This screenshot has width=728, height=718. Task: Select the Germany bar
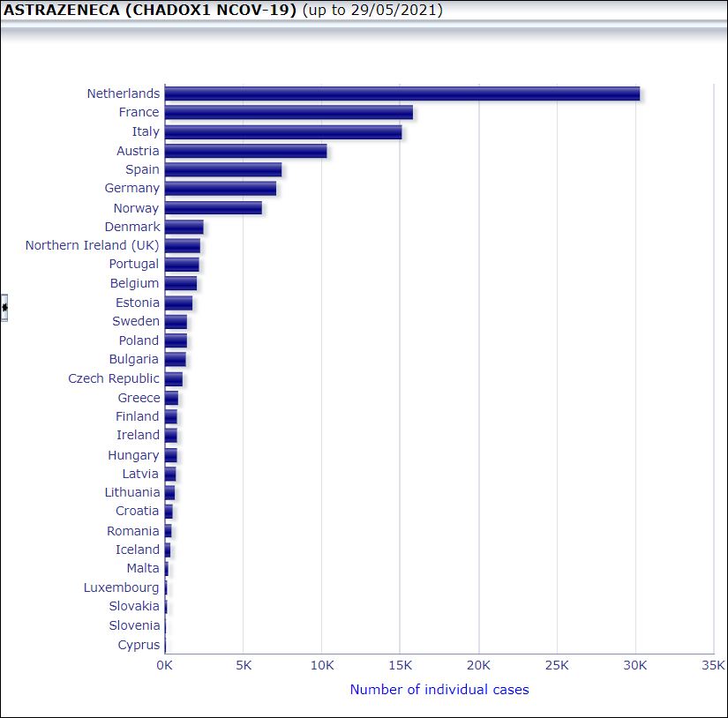coord(221,188)
